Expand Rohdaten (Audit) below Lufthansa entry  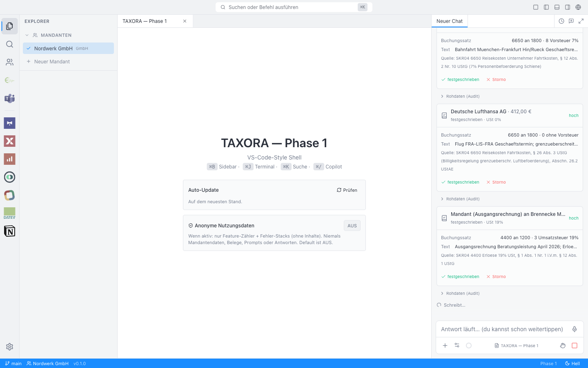coord(460,199)
